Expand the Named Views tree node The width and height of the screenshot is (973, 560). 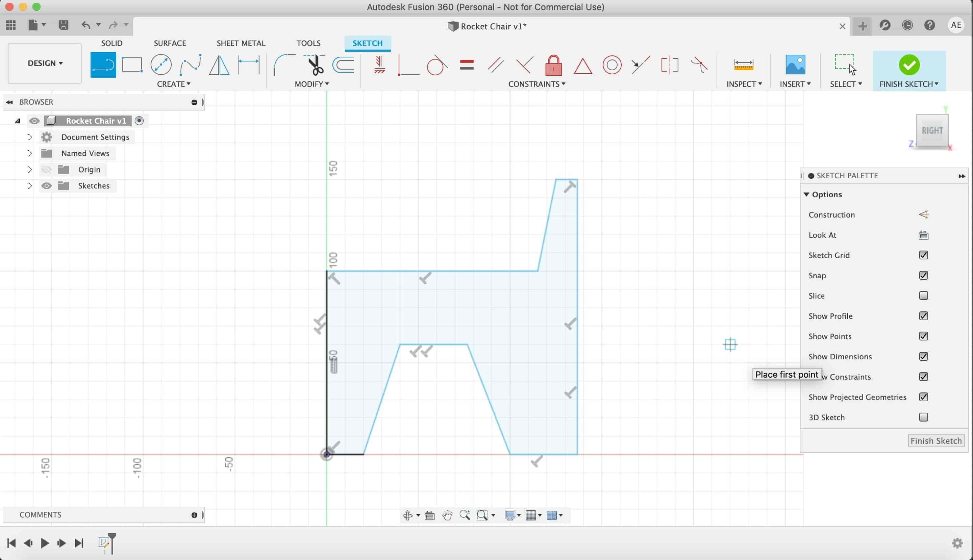29,153
